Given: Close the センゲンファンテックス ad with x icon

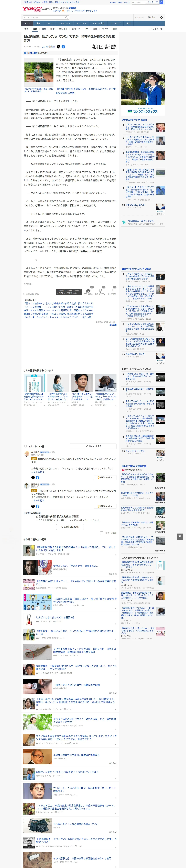Looking at the screenshot, I should (x=163, y=73).
